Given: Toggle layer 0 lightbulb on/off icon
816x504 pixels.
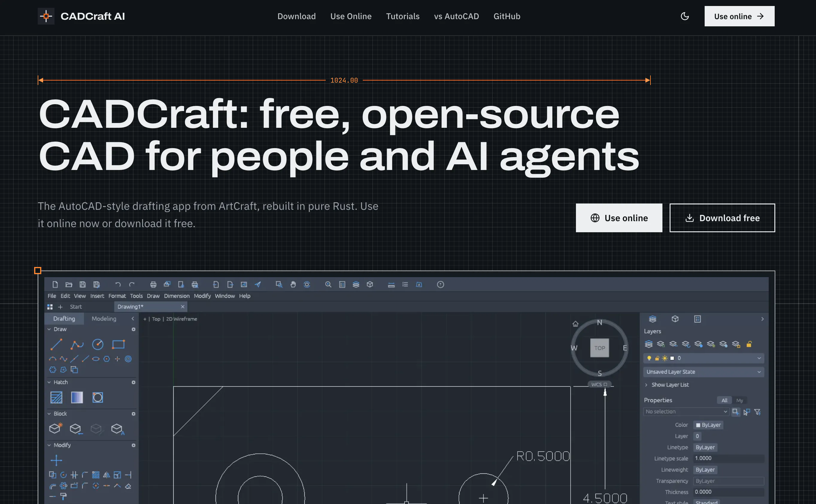Looking at the screenshot, I should [649, 358].
